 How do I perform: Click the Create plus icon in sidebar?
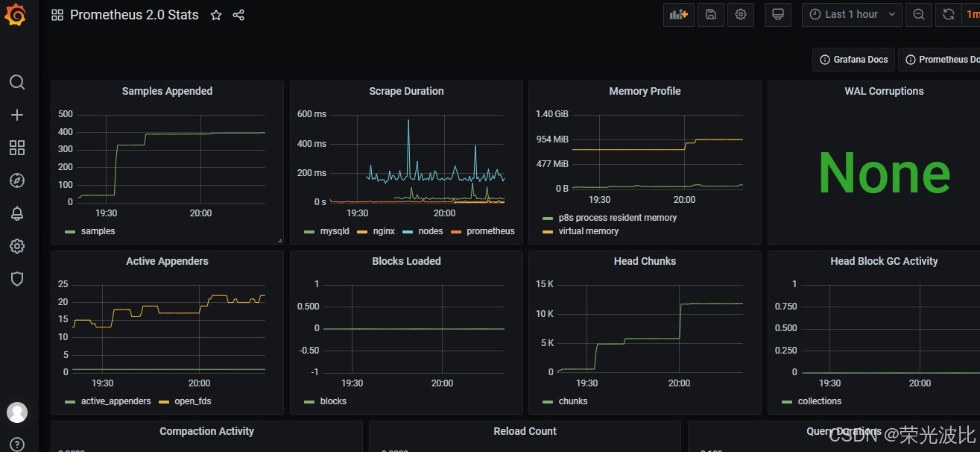[17, 115]
